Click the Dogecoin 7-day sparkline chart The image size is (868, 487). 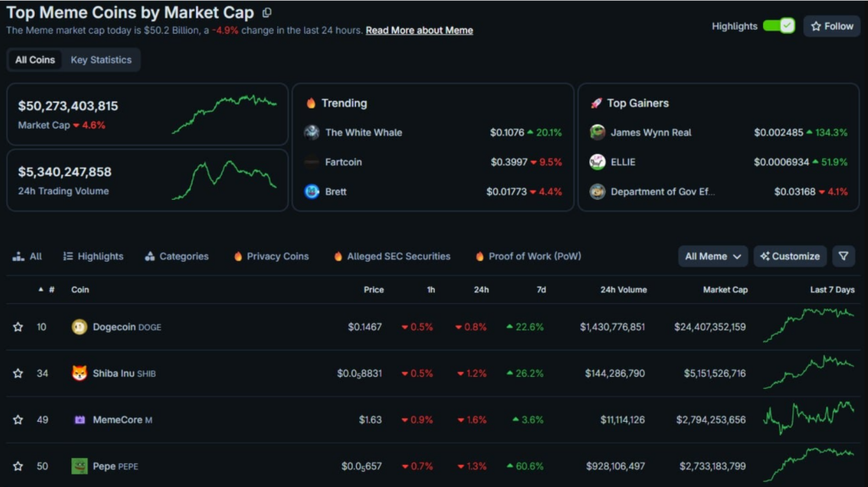[x=809, y=325]
